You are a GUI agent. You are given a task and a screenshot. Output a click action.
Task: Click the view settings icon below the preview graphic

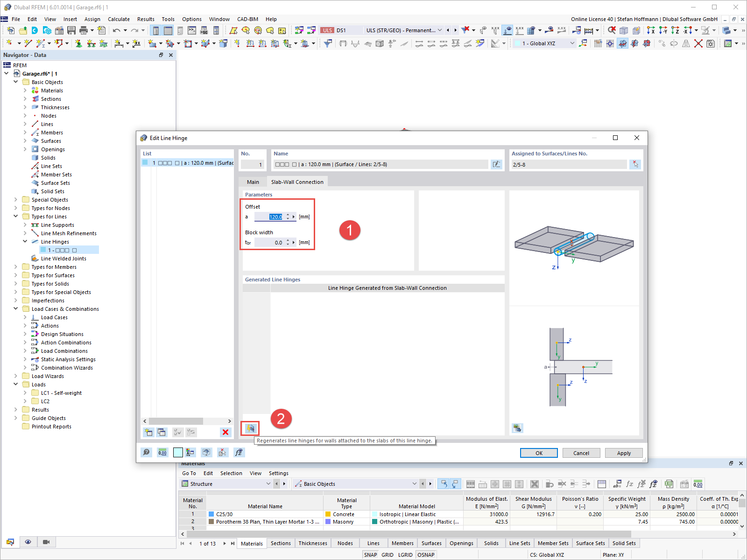click(517, 428)
